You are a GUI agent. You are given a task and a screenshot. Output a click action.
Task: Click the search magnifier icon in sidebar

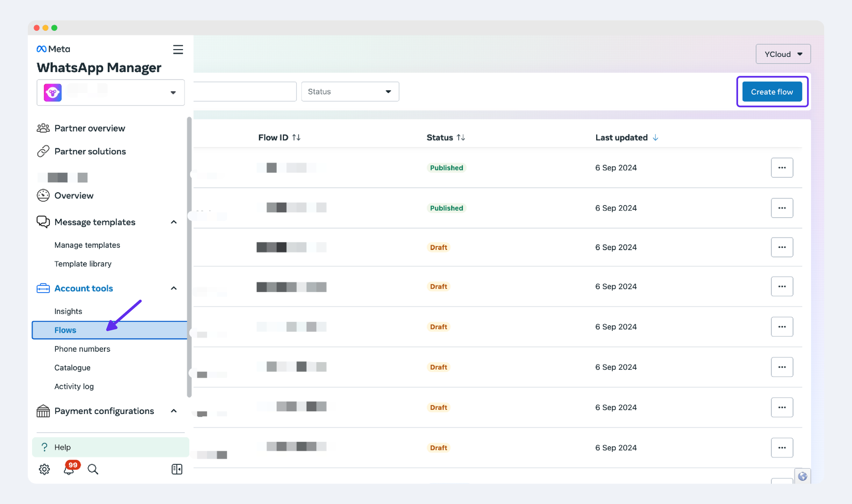point(93,469)
